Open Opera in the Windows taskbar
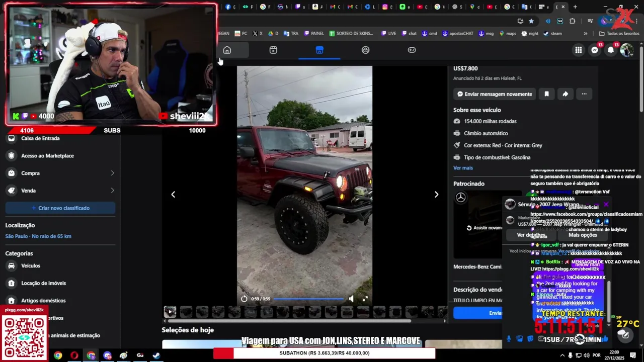 (x=74, y=355)
